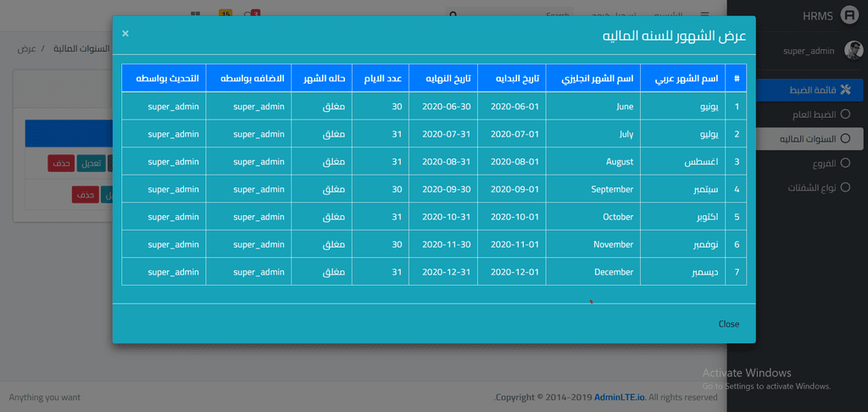Viewport: 868px width, 412px height.
Task: Click the October month name cell
Action: [x=593, y=217]
